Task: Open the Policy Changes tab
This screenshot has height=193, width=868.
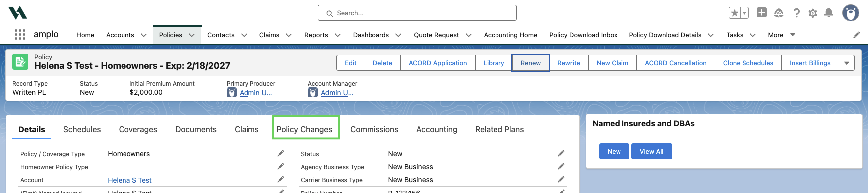Action: click(304, 129)
